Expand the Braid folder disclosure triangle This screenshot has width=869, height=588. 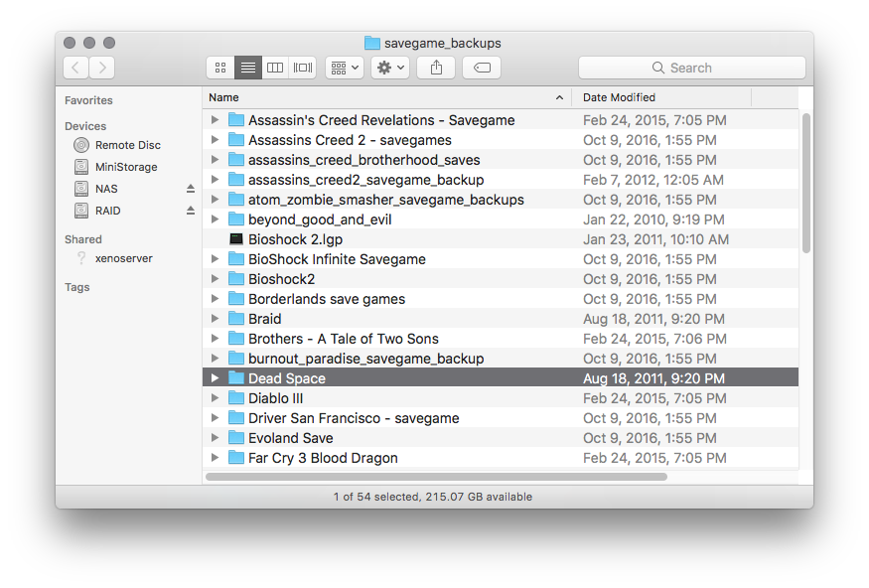[x=215, y=319]
